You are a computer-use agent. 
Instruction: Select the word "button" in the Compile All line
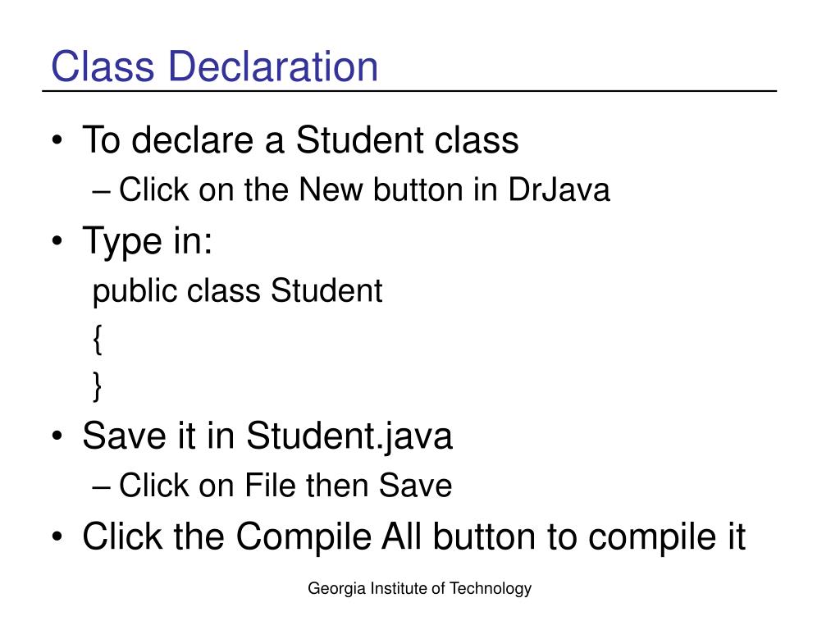click(x=484, y=536)
